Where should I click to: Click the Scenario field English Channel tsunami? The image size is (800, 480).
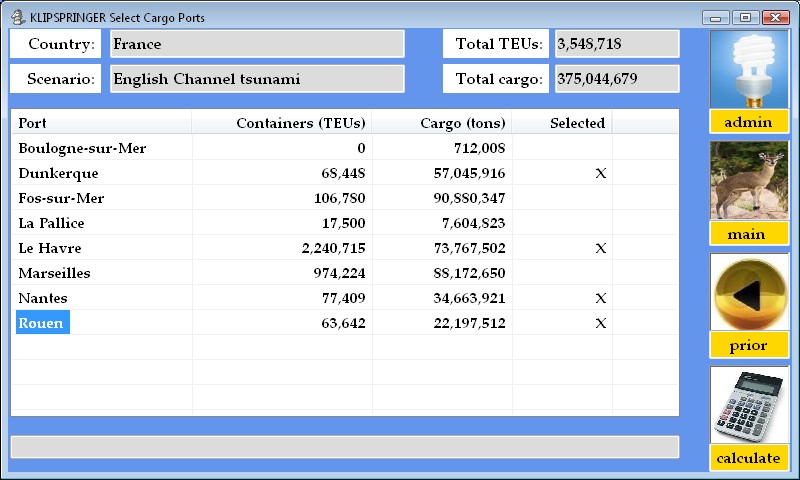coord(257,79)
